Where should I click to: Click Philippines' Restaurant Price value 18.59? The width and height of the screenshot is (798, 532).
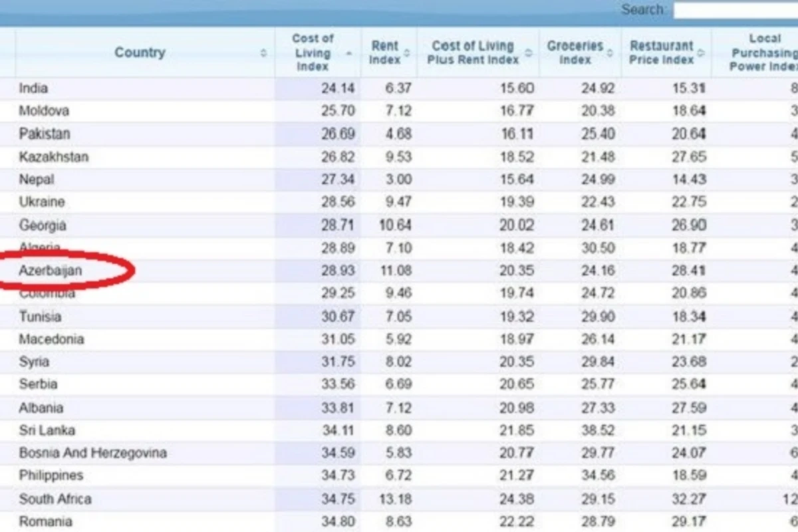click(688, 475)
